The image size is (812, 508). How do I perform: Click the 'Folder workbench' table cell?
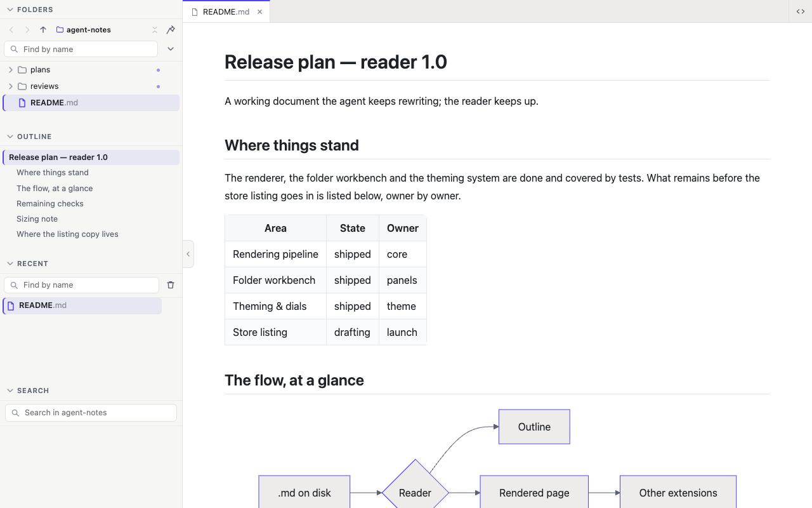(x=276, y=280)
